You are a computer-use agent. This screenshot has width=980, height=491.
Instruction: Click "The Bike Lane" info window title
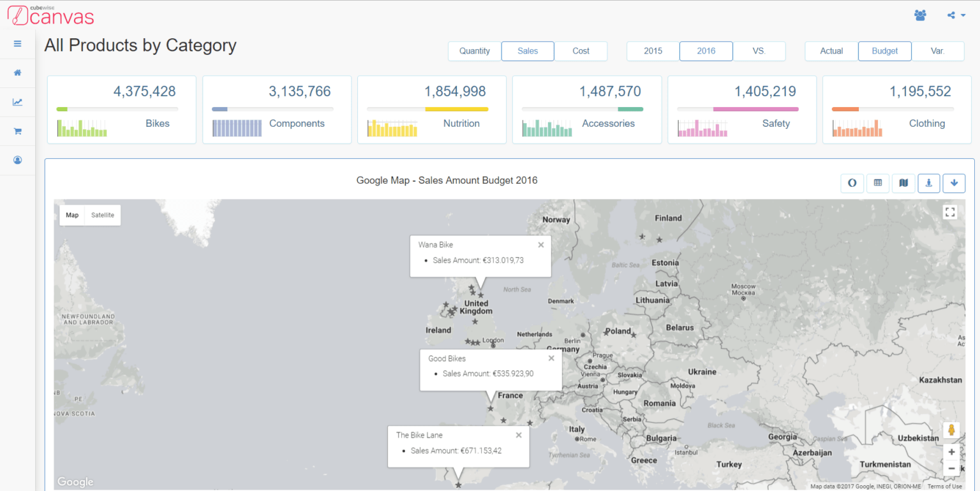pos(419,436)
